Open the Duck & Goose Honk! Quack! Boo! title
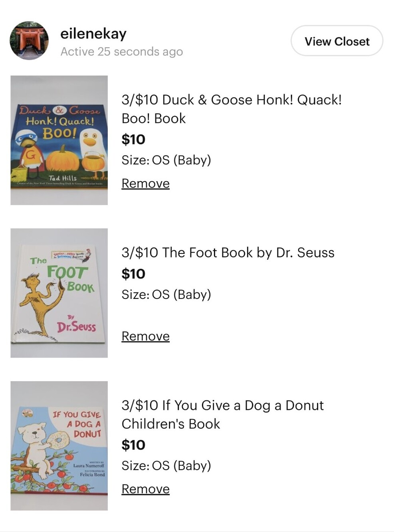The image size is (394, 532). [x=232, y=109]
